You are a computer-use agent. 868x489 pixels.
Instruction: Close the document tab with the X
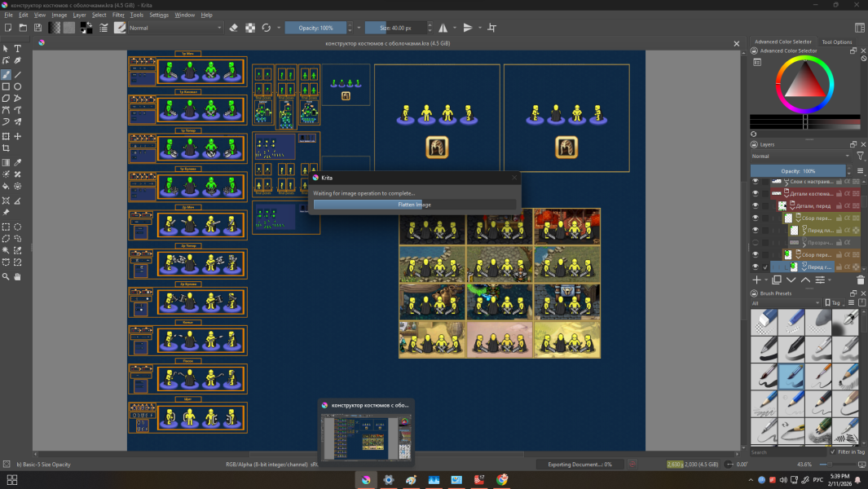[x=736, y=43]
